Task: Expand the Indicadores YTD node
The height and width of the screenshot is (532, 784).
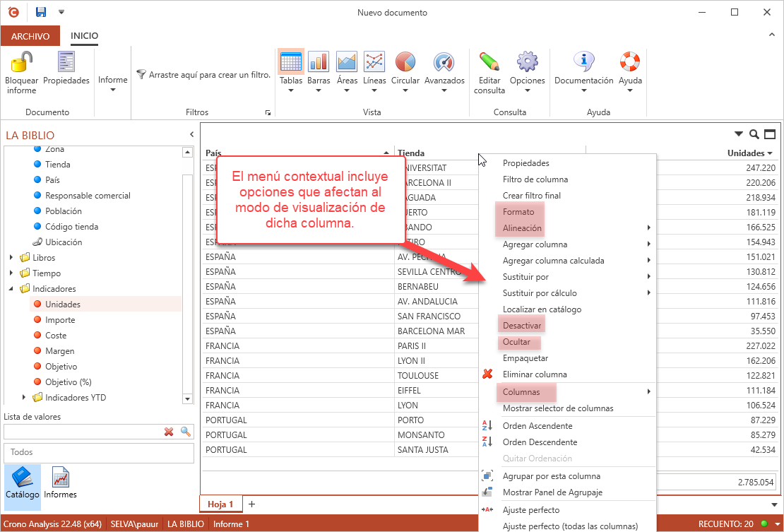Action: [x=24, y=397]
